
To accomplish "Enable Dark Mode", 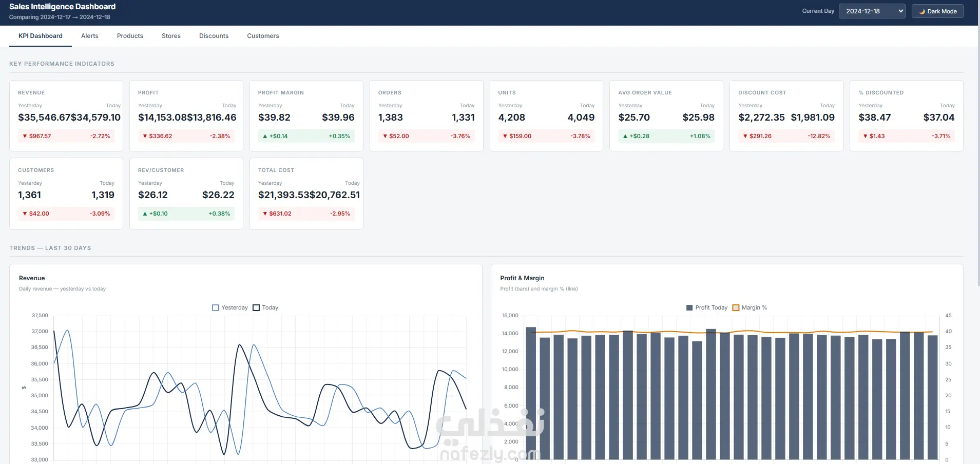I will click(x=937, y=11).
